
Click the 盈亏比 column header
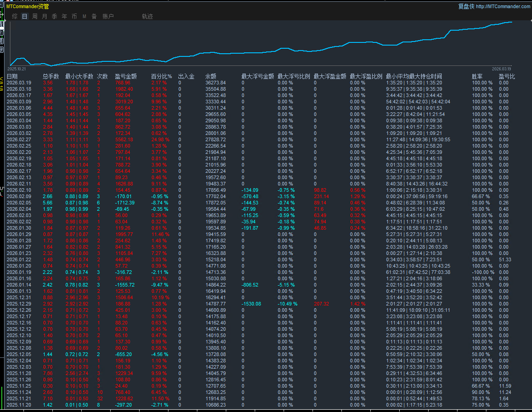(x=507, y=76)
